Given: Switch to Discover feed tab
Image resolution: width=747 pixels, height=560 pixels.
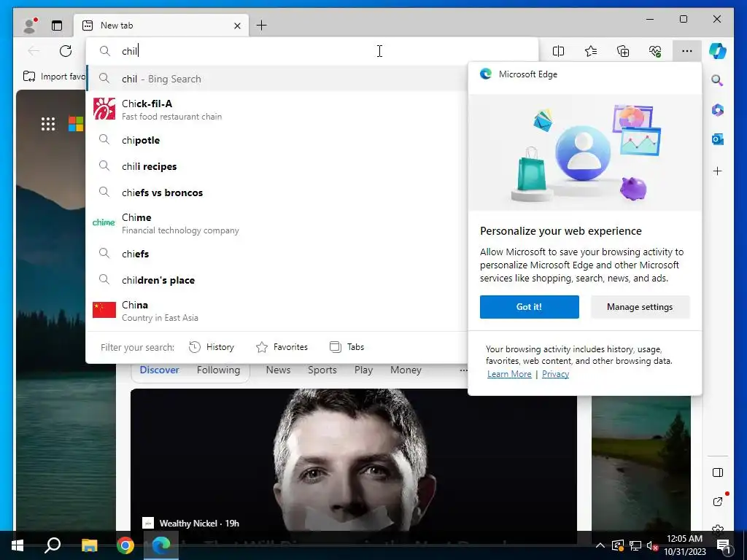Looking at the screenshot, I should pyautogui.click(x=160, y=370).
